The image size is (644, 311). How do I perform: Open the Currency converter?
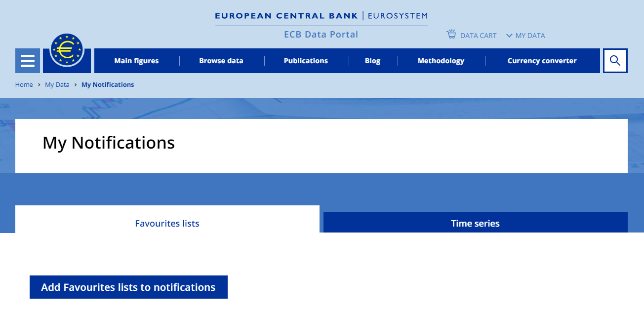point(542,61)
